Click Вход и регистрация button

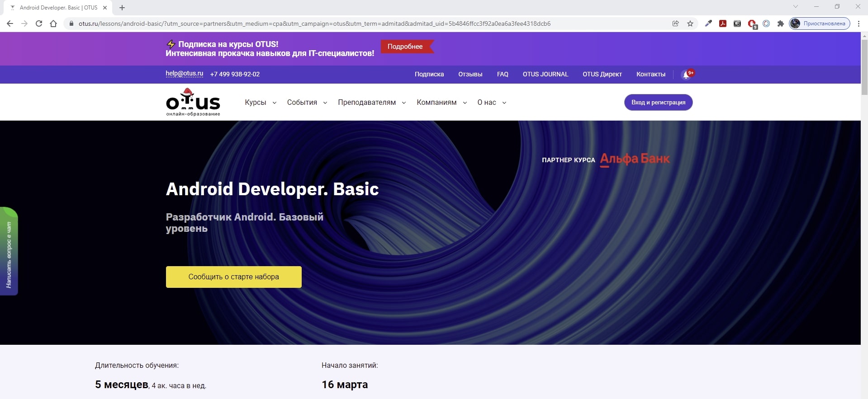pyautogui.click(x=659, y=102)
